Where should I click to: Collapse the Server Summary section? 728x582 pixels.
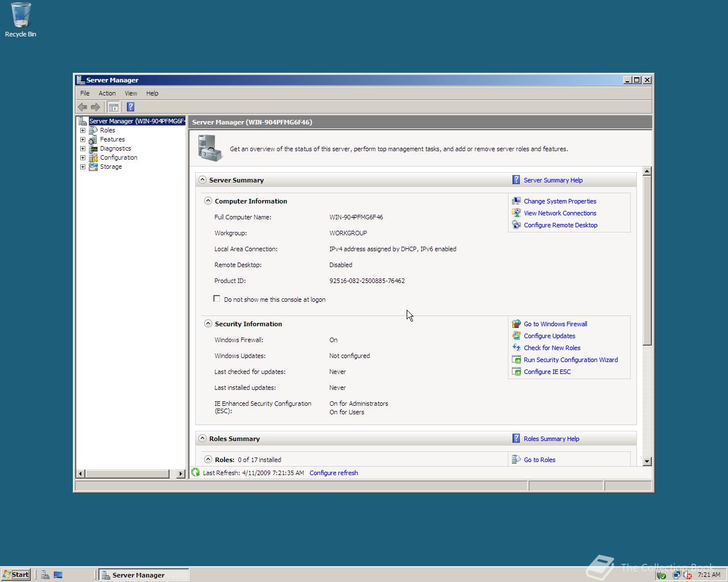pyautogui.click(x=202, y=180)
